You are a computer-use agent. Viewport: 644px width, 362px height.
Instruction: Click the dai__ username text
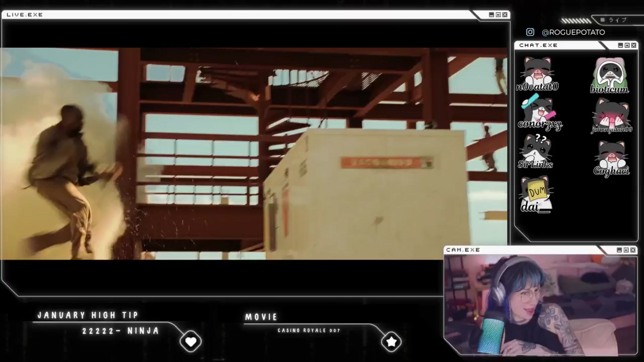(536, 207)
